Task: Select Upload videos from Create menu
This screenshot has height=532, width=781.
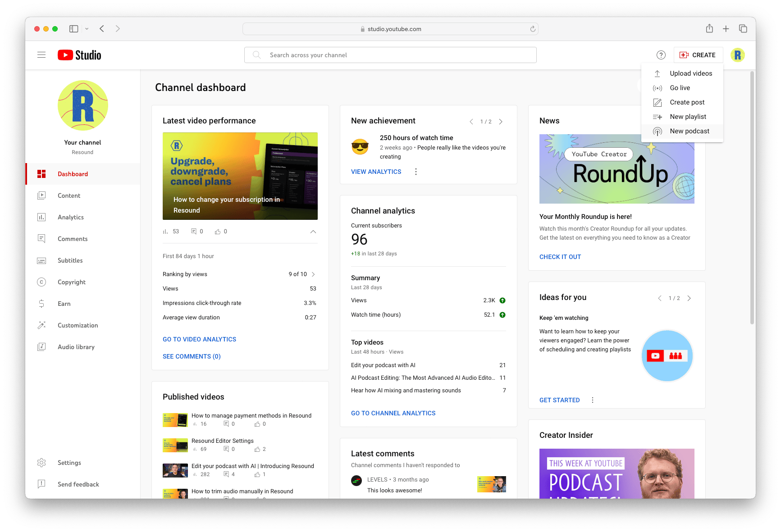Action: (x=691, y=73)
